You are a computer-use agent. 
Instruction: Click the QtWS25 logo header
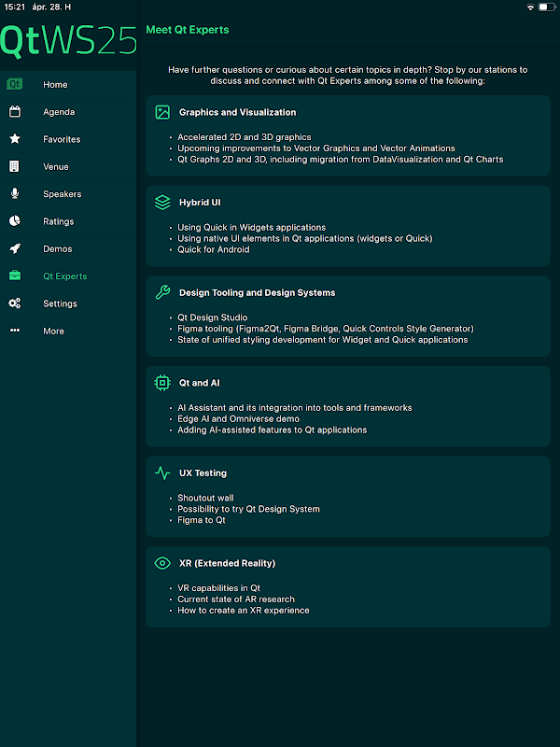pyautogui.click(x=68, y=41)
